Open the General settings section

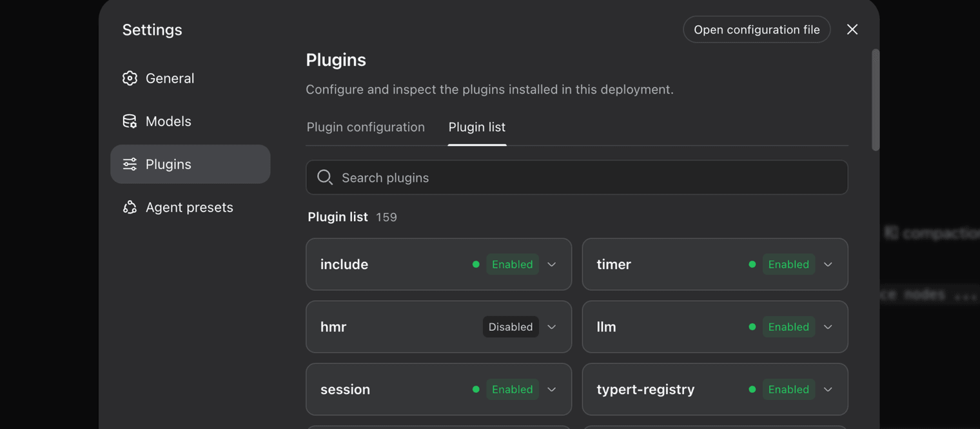point(190,78)
